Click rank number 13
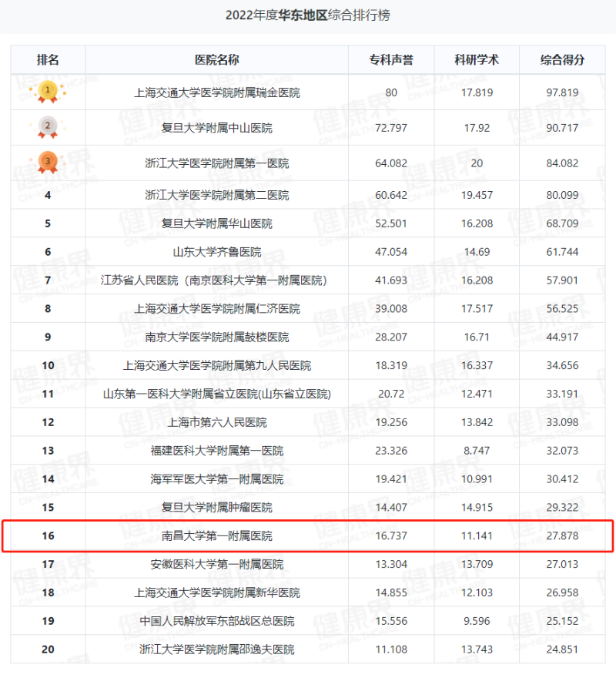The image size is (616, 678). [48, 451]
